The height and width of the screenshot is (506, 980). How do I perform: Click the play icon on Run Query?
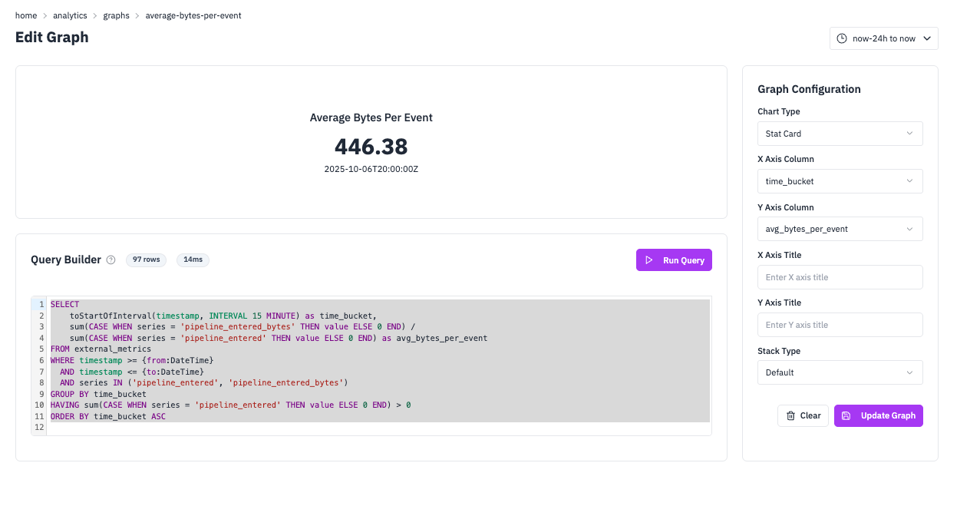click(648, 260)
